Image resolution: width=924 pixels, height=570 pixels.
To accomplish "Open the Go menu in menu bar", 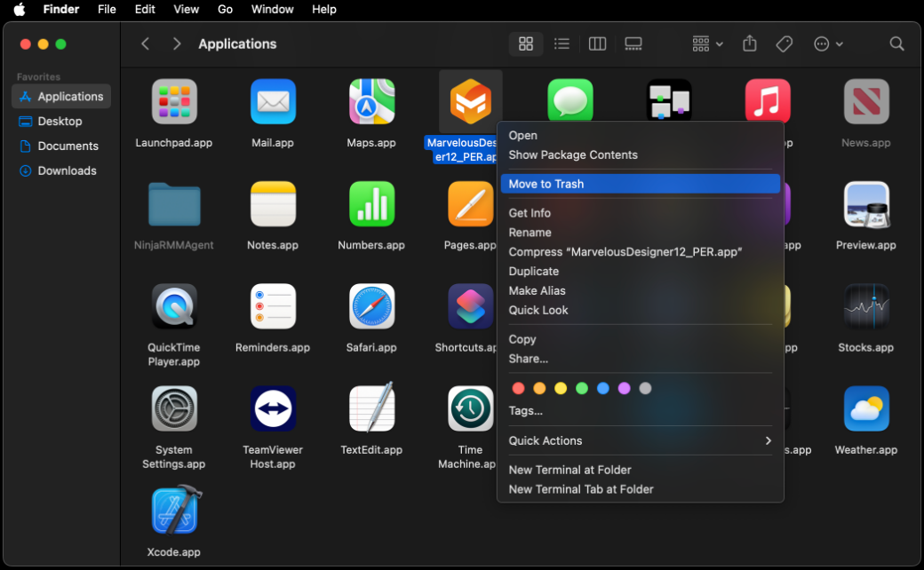I will (x=225, y=10).
